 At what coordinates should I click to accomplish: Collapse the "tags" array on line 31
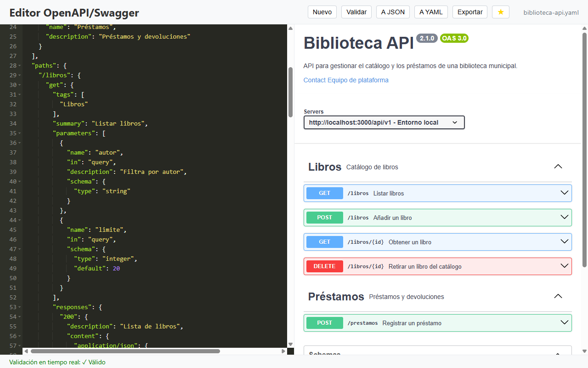tap(20, 95)
